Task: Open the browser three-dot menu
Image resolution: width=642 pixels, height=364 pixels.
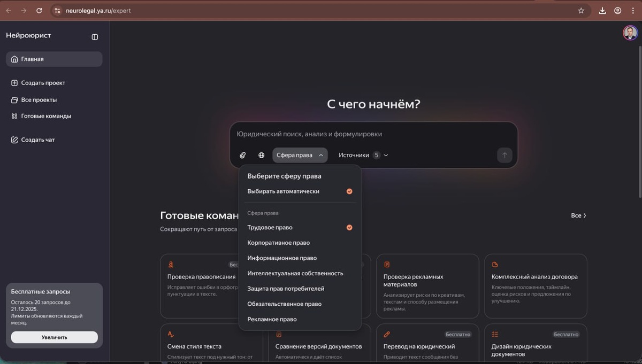Action: [x=633, y=10]
